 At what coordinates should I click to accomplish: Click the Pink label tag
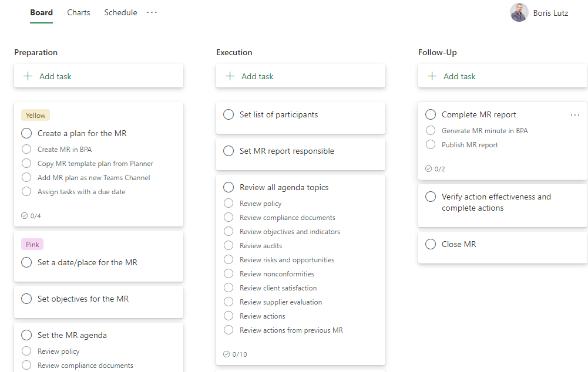[32, 244]
